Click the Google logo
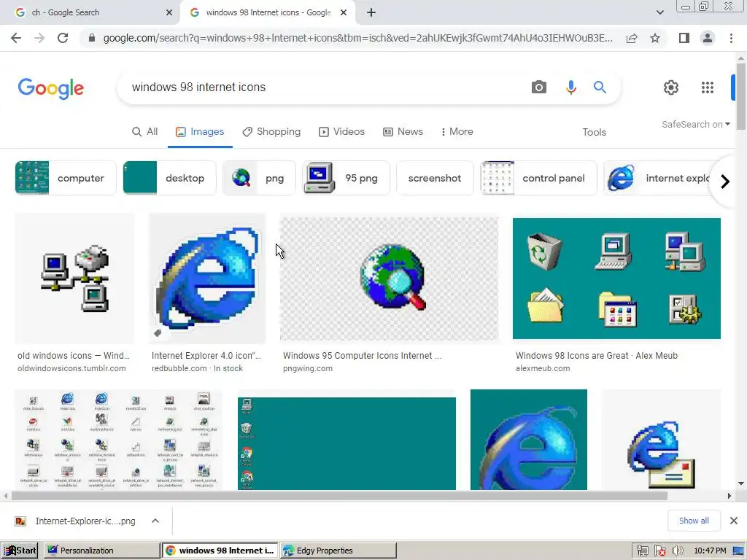Screen dimensions: 747x560 (x=50, y=88)
